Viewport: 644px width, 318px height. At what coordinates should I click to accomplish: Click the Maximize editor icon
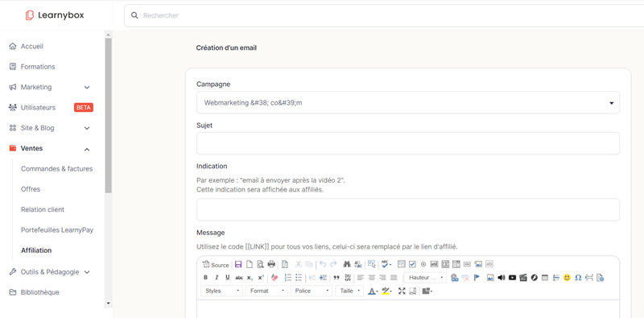402,291
